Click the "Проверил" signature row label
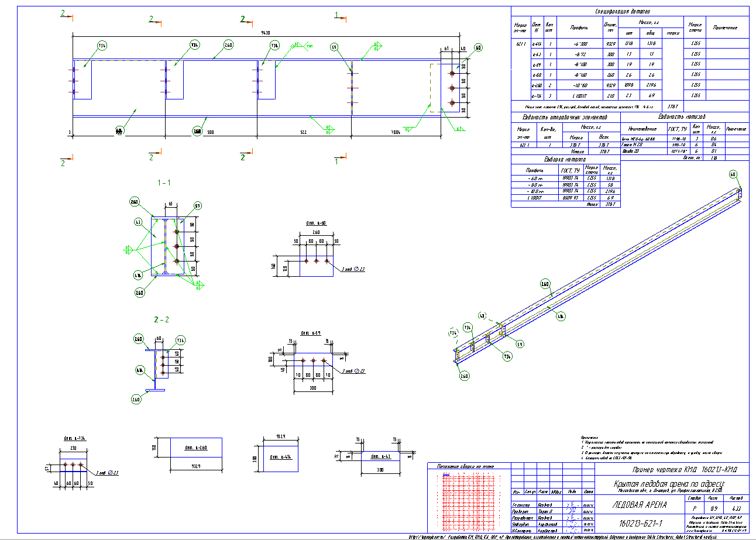Screen dimensions: 756x540 [521, 511]
